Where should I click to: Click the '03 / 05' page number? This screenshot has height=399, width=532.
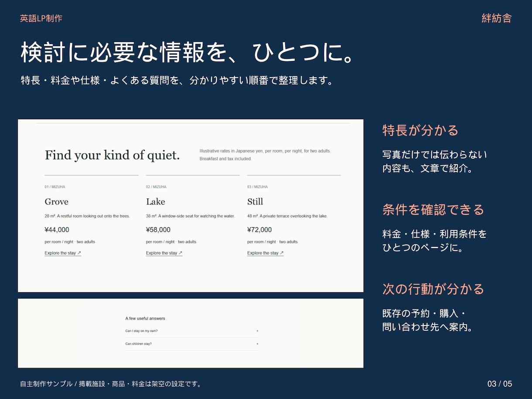click(x=500, y=384)
